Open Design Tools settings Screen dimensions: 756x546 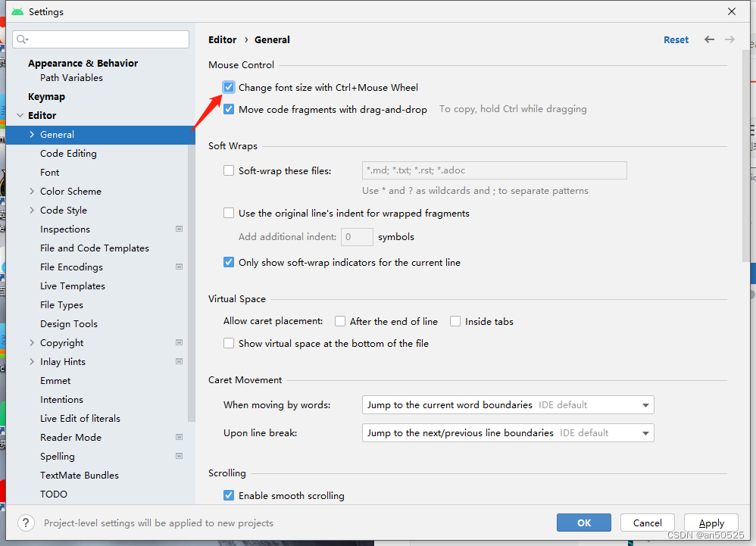pos(69,324)
